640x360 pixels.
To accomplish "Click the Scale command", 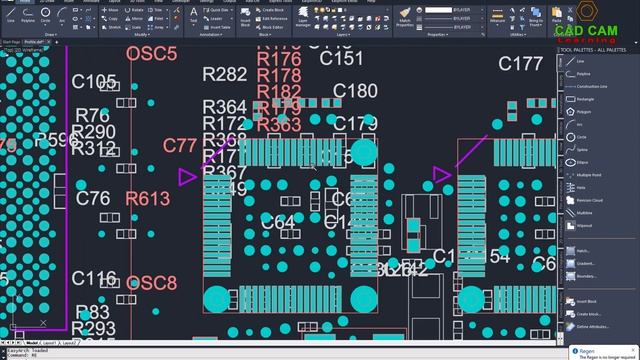I will (133, 27).
